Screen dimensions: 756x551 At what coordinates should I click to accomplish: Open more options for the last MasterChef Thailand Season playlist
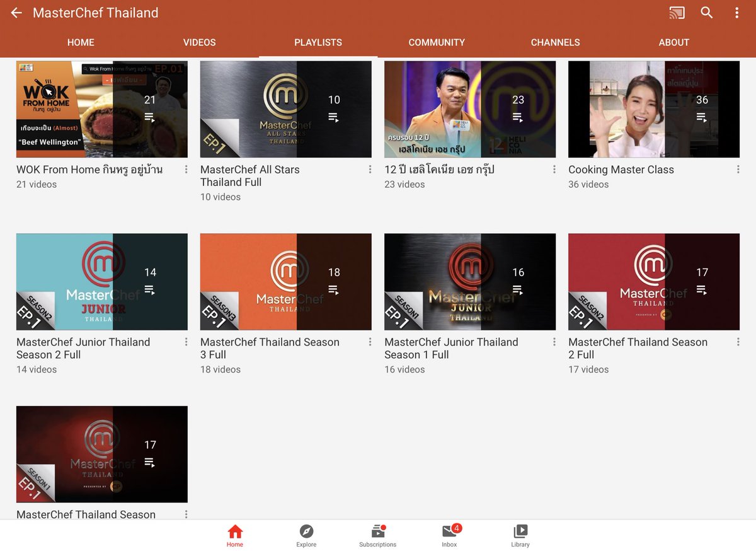point(186,514)
